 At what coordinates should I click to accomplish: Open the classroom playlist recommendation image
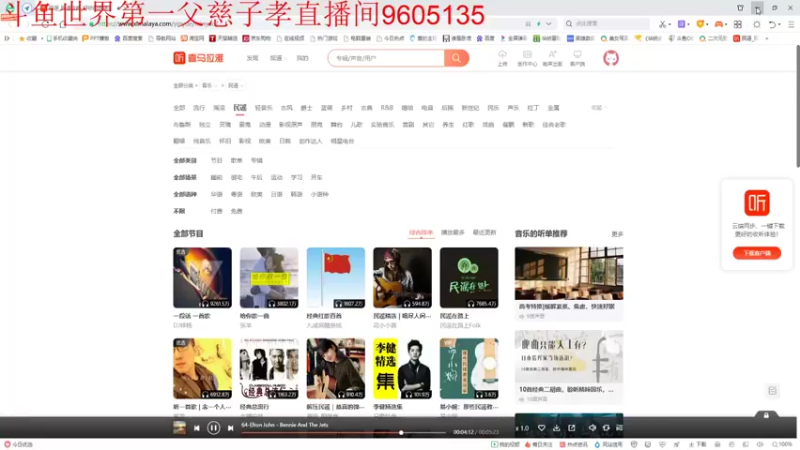(x=569, y=273)
